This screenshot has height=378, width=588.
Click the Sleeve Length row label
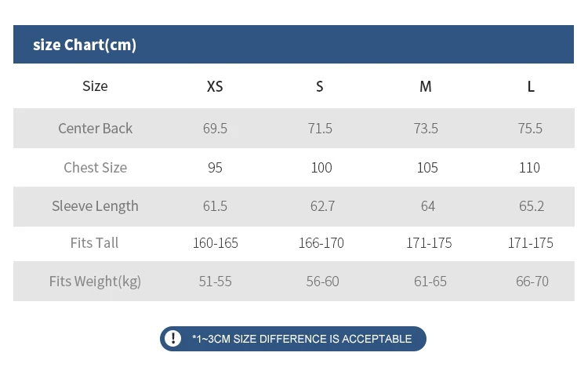(x=95, y=206)
